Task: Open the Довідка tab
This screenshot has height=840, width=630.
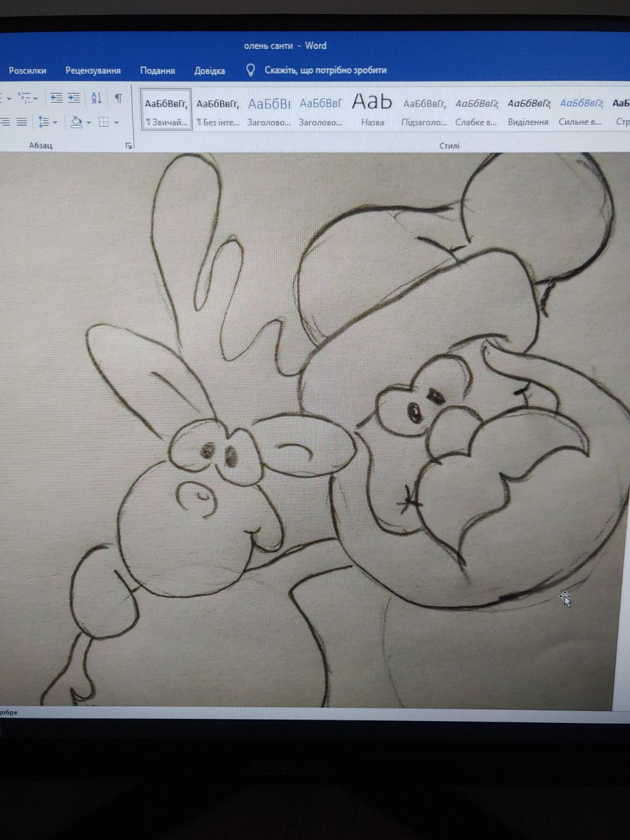Action: [209, 70]
